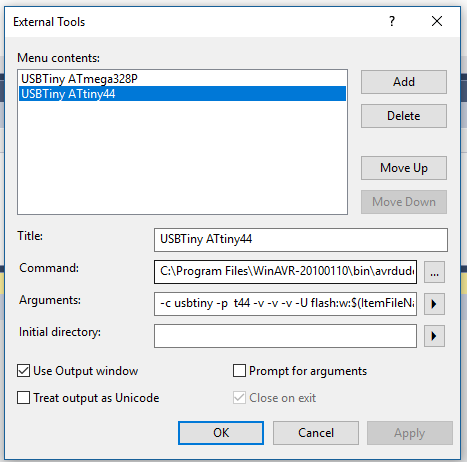Browse for command with ellipsis button
Viewport: 467px width, 462px height.
pos(434,272)
